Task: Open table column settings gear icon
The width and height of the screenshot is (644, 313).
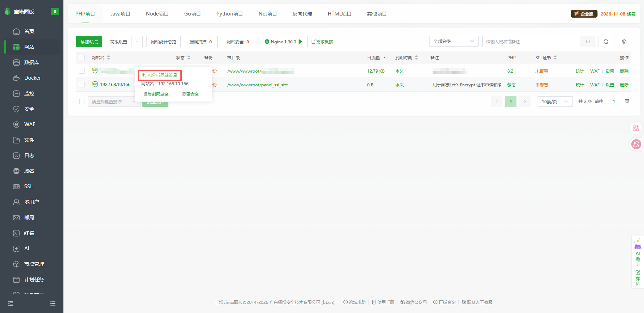Action: (624, 42)
